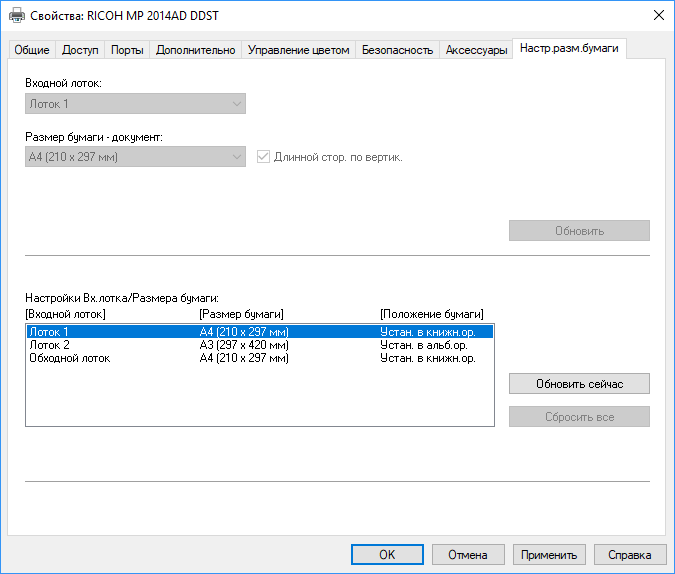
Task: Click the OK button
Action: [387, 554]
